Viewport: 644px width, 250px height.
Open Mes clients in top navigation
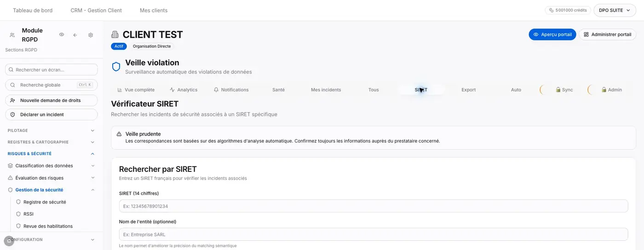[154, 10]
